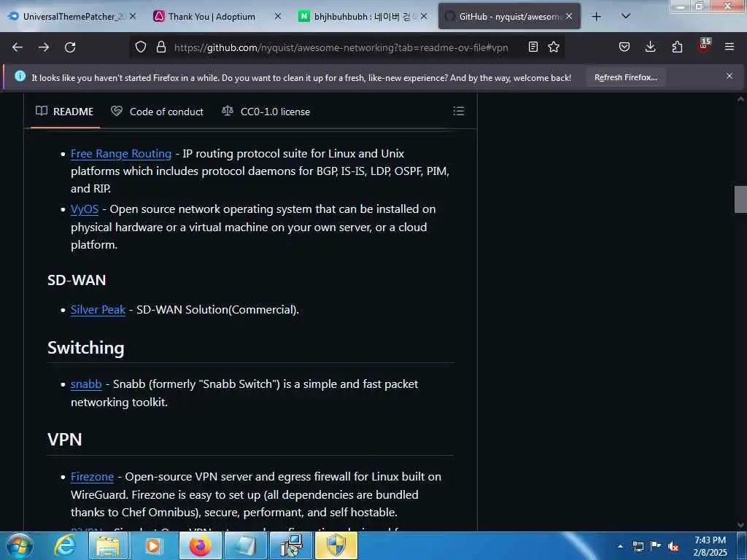Click the SD-WAN heading
The image size is (747, 560).
point(76,280)
